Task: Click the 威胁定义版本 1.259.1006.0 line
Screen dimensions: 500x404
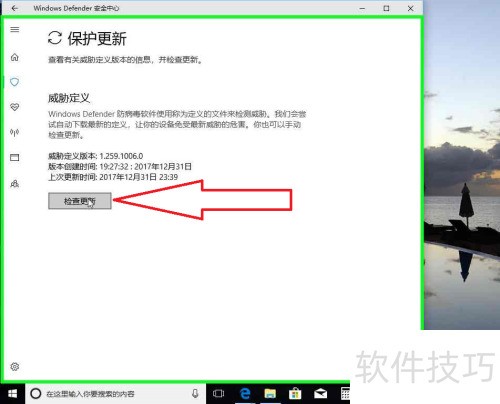Action: point(96,156)
